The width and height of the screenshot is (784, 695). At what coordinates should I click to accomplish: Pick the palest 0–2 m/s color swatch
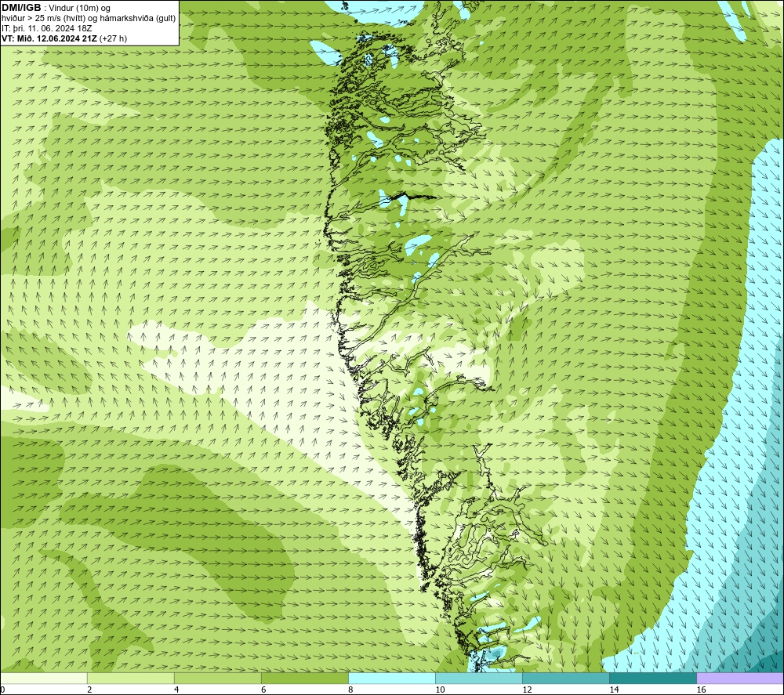44,678
